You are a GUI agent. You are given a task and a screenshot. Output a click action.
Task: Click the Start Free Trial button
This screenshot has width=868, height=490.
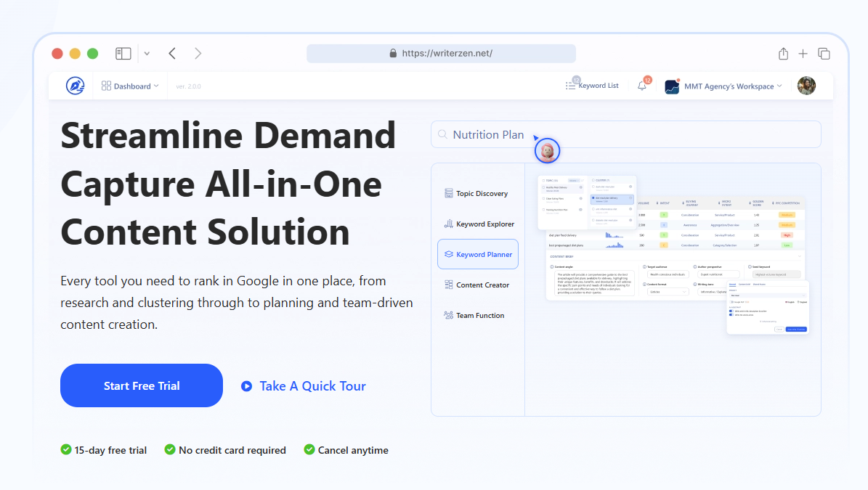tap(141, 385)
